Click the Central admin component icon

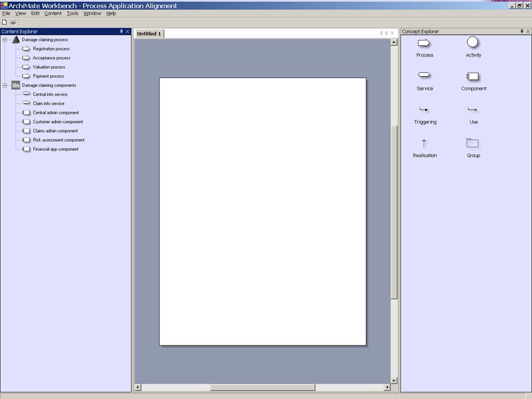(26, 112)
